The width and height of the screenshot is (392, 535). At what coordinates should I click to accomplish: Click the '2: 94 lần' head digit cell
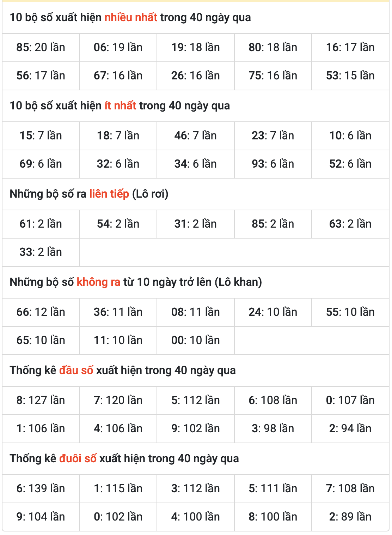pos(350,429)
